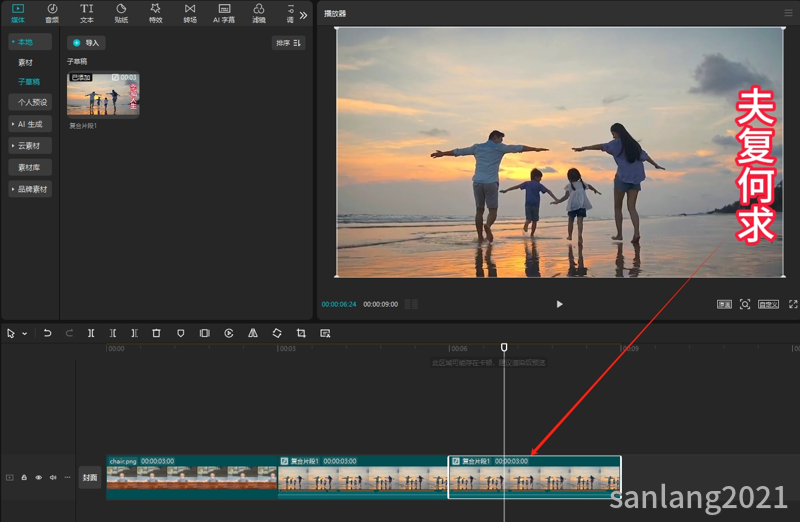Expand the 品牌素材 brand section
Screen dimensions: 800x522
tap(30, 189)
